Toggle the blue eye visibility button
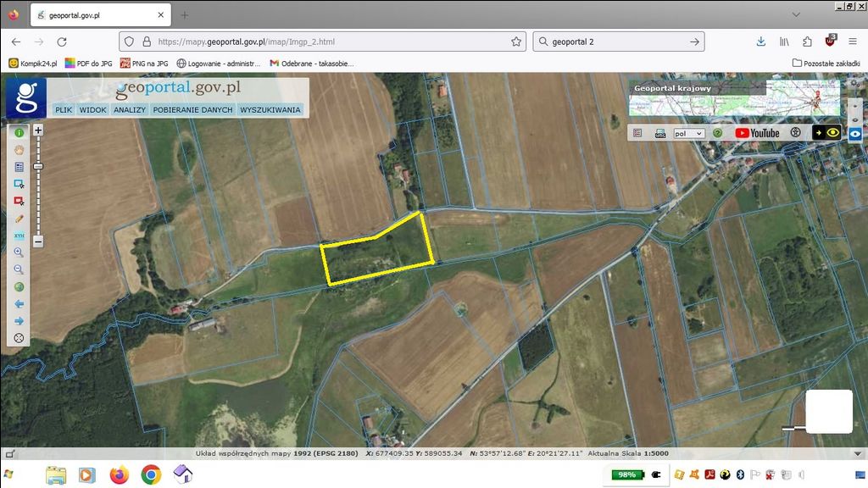The width and height of the screenshot is (868, 488). click(x=855, y=133)
